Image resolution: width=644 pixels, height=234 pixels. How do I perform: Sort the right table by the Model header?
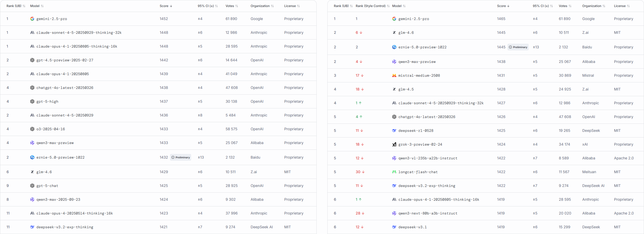[x=399, y=6]
